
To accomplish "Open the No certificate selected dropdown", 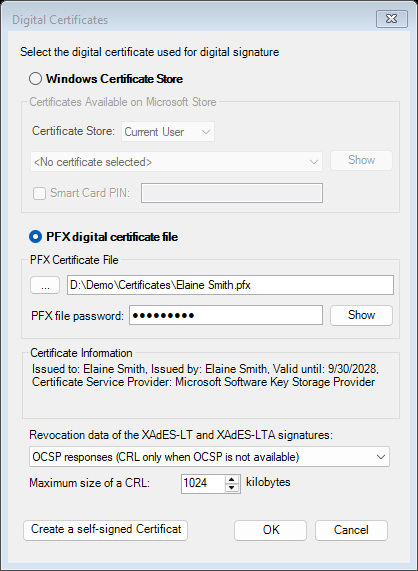I will coord(176,162).
